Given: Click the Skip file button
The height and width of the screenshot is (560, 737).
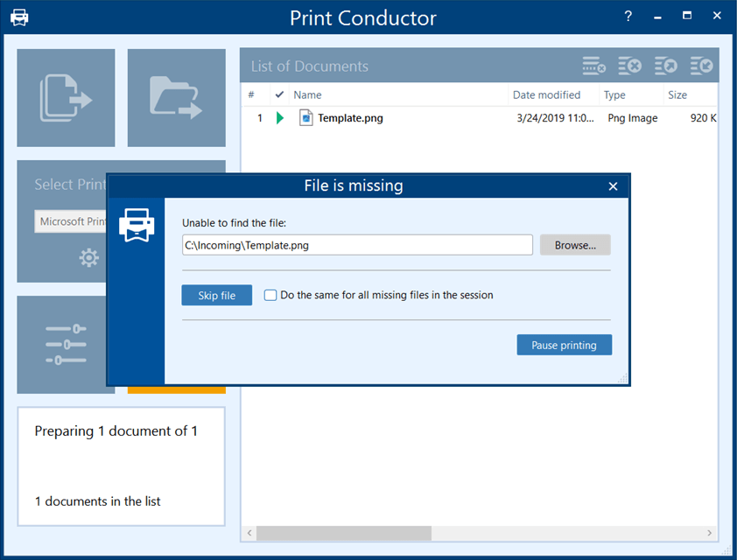Looking at the screenshot, I should pos(217,295).
